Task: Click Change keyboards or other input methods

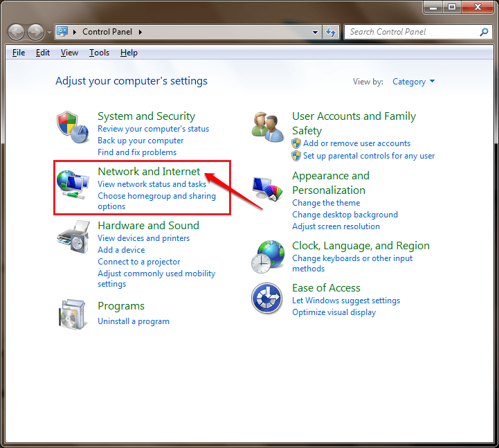Action: click(352, 263)
